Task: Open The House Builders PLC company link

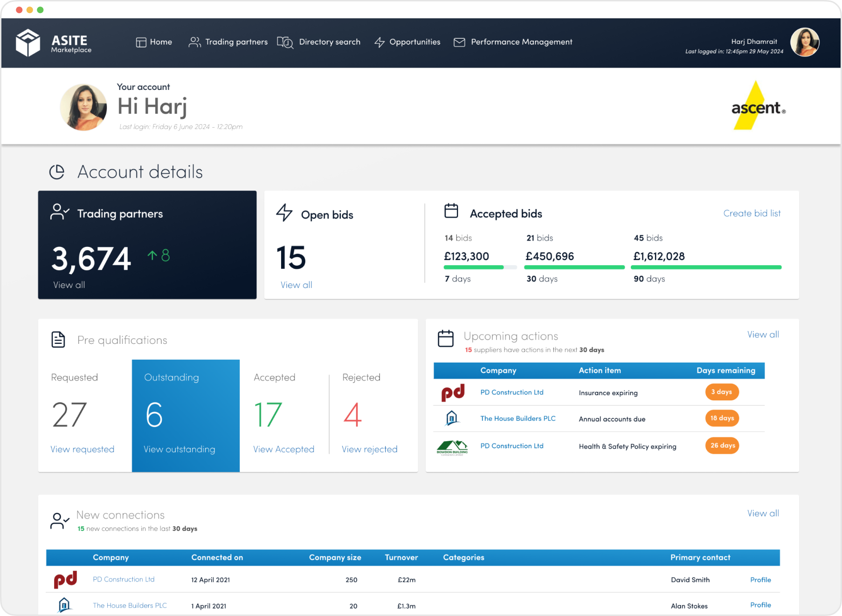Action: 518,418
